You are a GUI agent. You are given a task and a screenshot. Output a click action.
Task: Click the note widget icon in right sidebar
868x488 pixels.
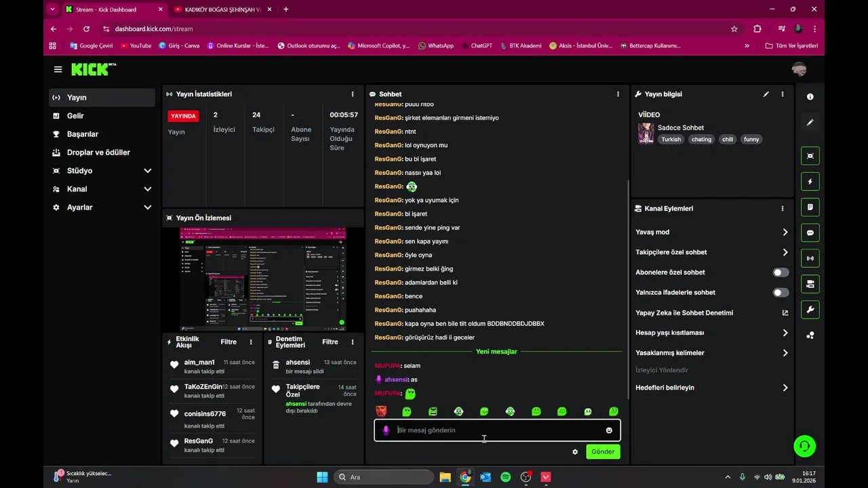810,207
